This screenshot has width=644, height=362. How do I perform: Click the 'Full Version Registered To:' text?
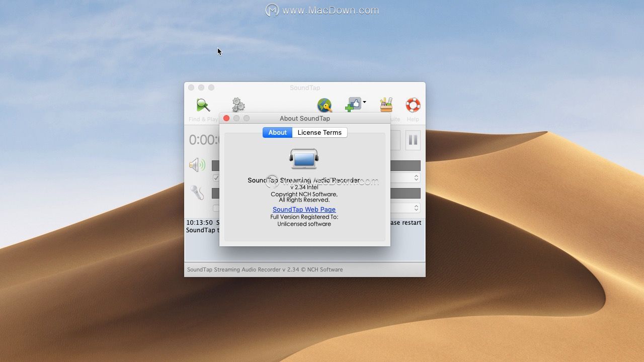click(x=304, y=217)
